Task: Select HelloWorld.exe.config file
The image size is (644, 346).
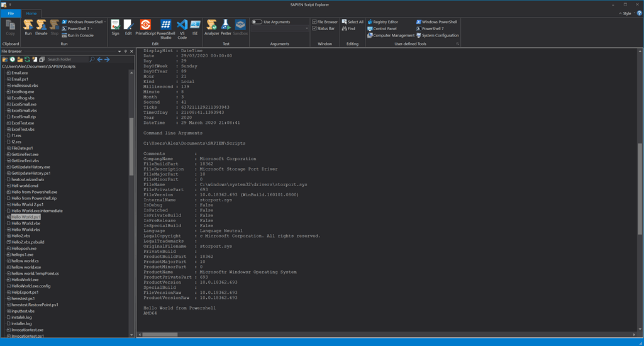Action: pos(31,286)
